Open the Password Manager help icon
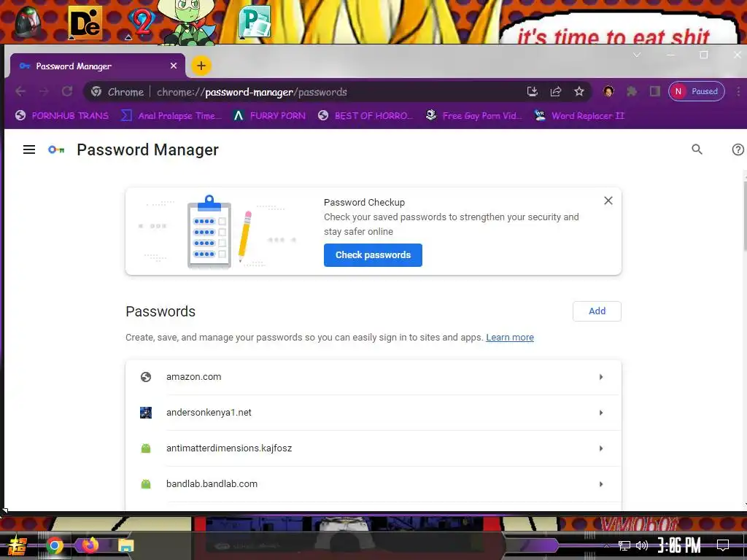Viewport: 747px width, 560px height. 738,149
